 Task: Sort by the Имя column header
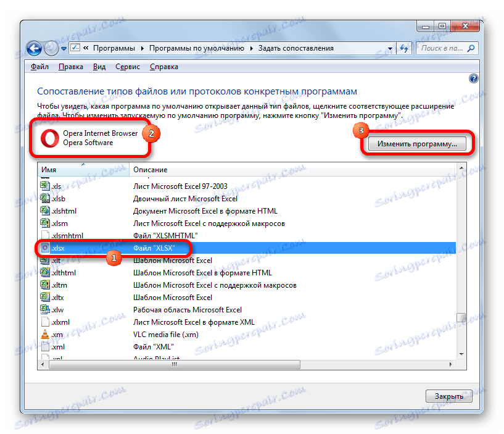(83, 170)
